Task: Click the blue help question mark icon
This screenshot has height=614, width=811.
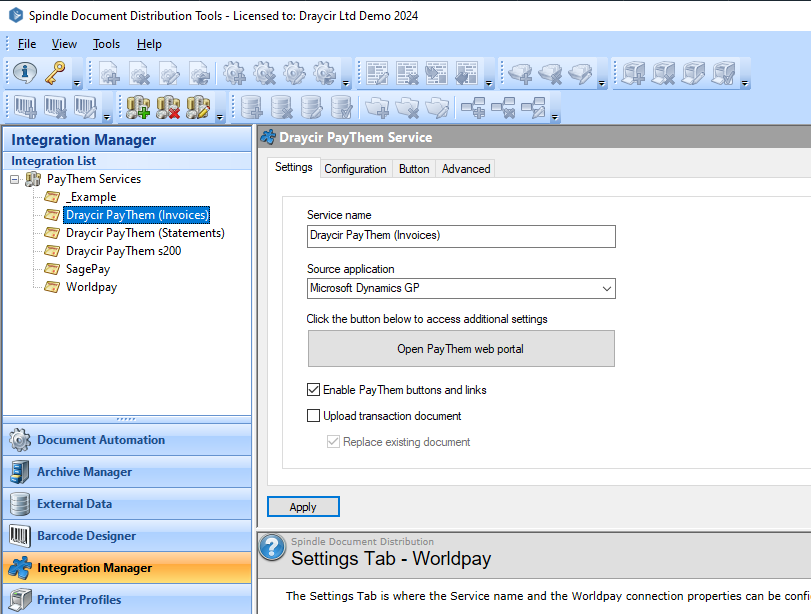Action: point(273,547)
